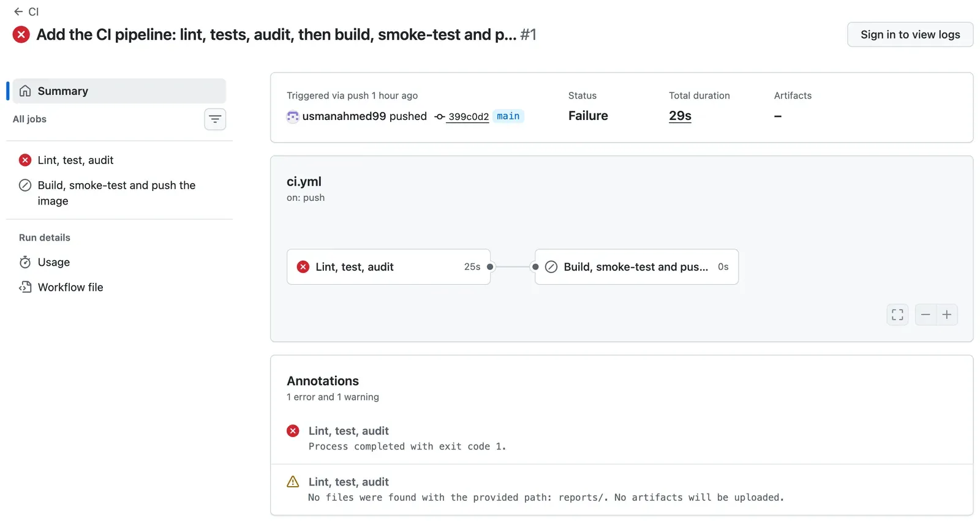This screenshot has height=521, width=980.
Task: Click the commit icon before 399c0d2
Action: 439,117
